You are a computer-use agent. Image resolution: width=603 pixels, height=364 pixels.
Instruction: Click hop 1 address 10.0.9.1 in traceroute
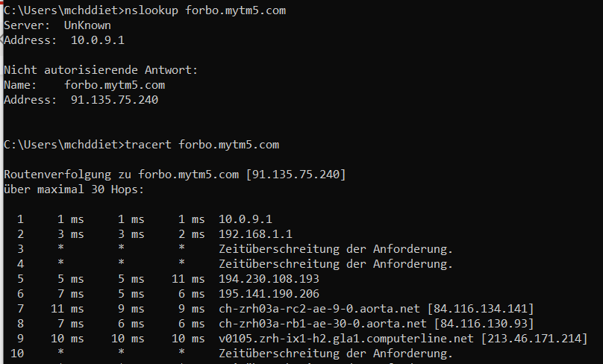pyautogui.click(x=246, y=219)
